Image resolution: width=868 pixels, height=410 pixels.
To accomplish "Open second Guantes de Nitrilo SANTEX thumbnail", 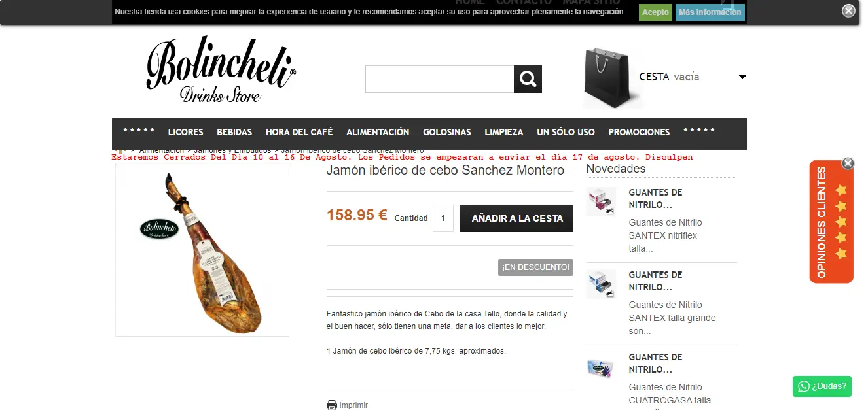I will 601,284.
